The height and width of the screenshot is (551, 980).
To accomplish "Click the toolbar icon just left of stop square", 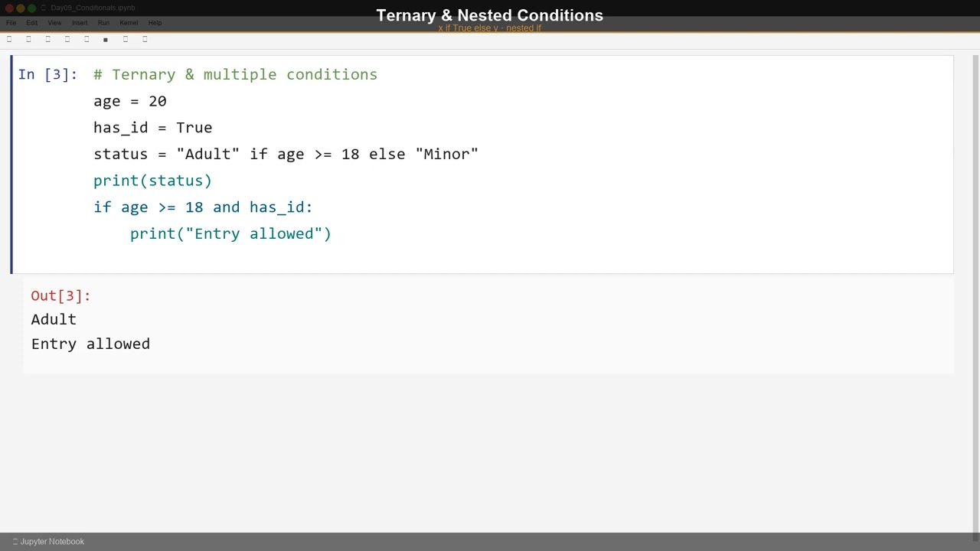I will (87, 39).
